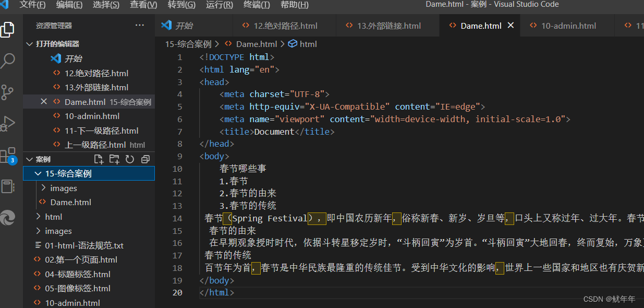The height and width of the screenshot is (308, 644).
Task: Click the html breadcrumb segment
Action: tap(308, 44)
